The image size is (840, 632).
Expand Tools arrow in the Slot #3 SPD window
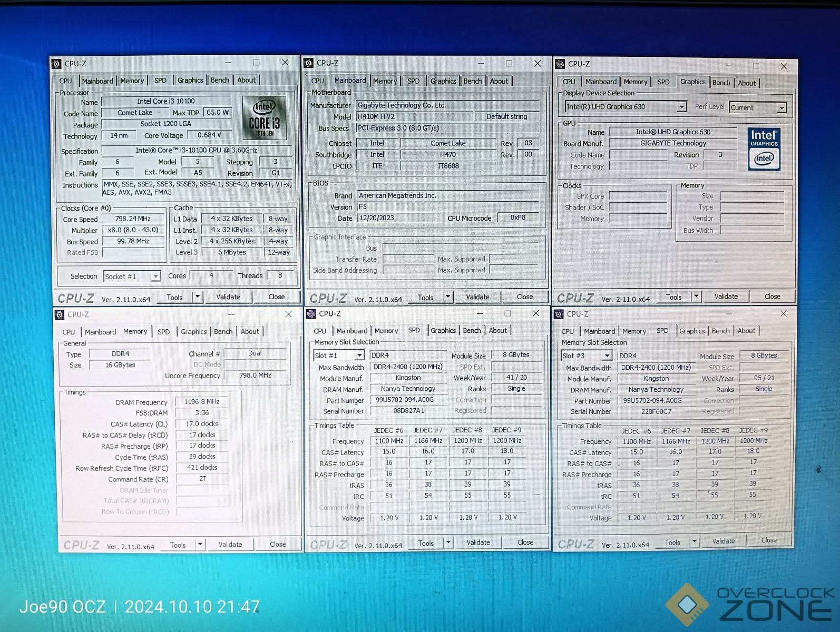[695, 541]
